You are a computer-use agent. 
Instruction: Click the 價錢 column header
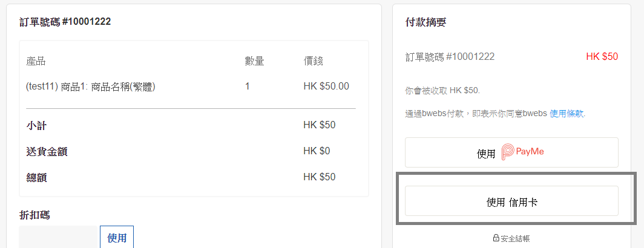313,61
